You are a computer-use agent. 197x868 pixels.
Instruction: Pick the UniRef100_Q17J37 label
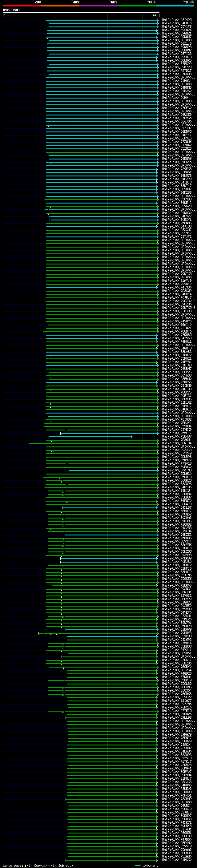pyautogui.click(x=177, y=128)
